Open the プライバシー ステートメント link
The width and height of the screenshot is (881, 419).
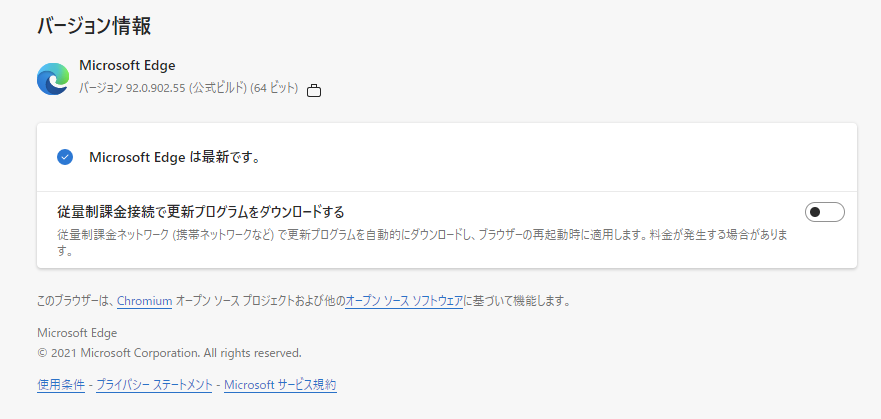155,385
